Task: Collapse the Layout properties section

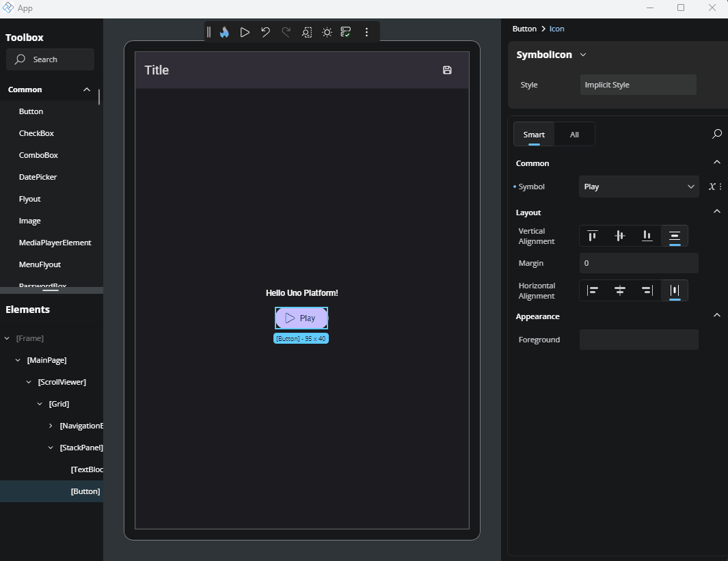Action: (x=716, y=211)
